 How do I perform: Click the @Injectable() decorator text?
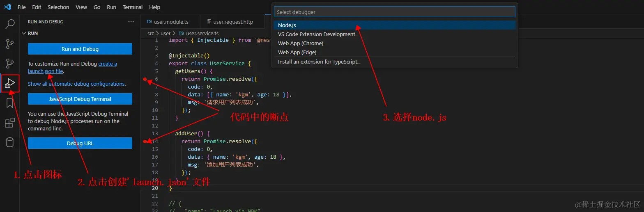click(189, 56)
